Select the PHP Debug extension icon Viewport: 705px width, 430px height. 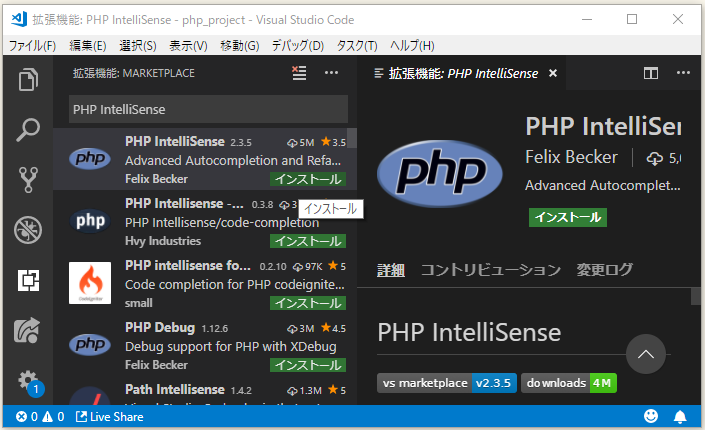click(90, 345)
